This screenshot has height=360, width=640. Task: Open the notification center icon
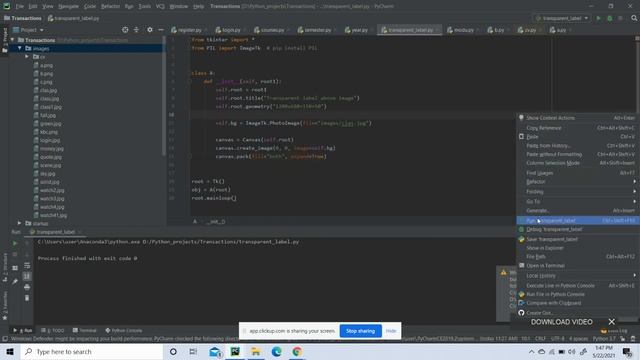coord(627,351)
